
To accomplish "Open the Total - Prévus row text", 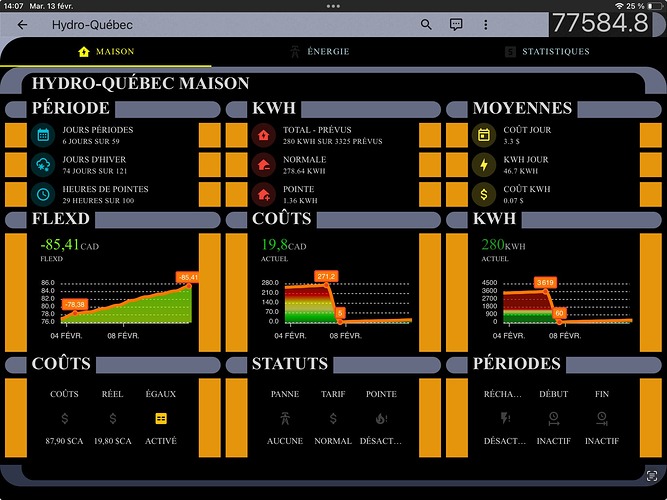I will click(333, 135).
